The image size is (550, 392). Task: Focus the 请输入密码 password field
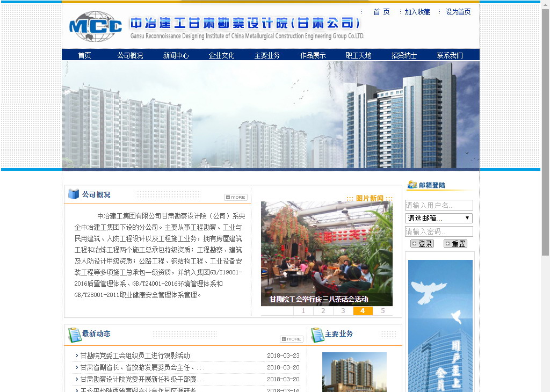(x=439, y=231)
